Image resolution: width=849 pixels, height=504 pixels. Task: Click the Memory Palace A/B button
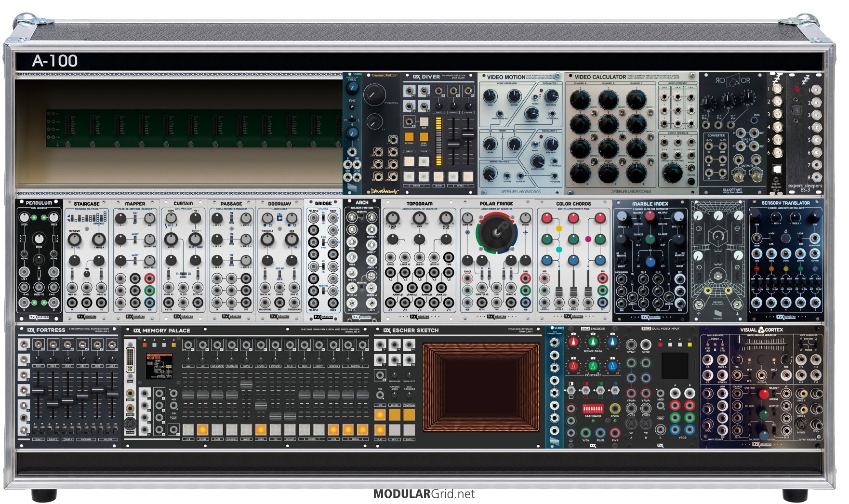tap(188, 429)
